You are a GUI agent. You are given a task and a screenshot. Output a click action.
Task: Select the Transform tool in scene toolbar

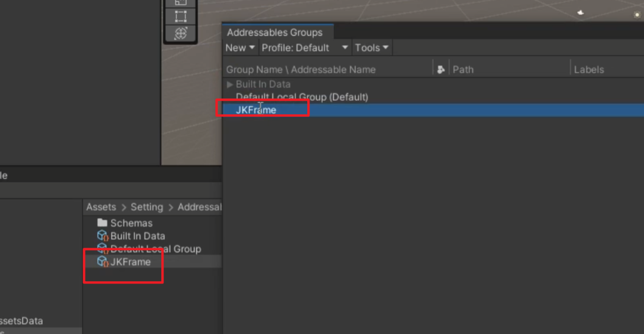coord(181,34)
